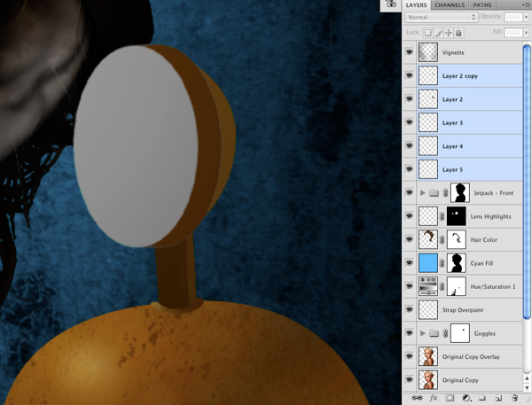This screenshot has width=532, height=405.
Task: Lock transparent pixels icon
Action: (x=428, y=33)
